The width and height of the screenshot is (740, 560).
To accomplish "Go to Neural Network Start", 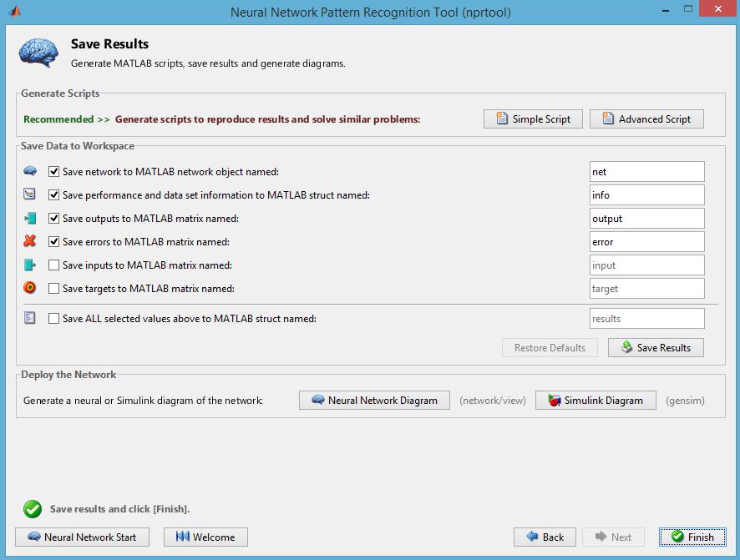I will (x=82, y=537).
